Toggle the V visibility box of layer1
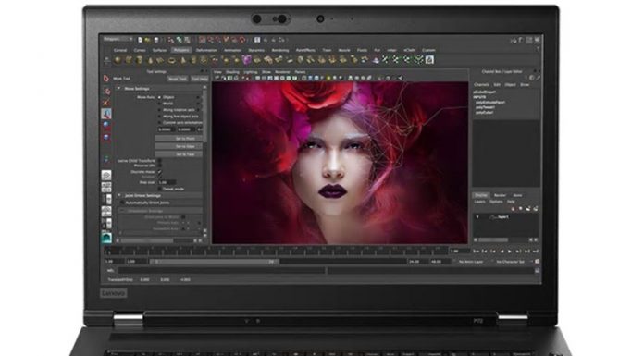The height and width of the screenshot is (356, 644). pos(477,217)
